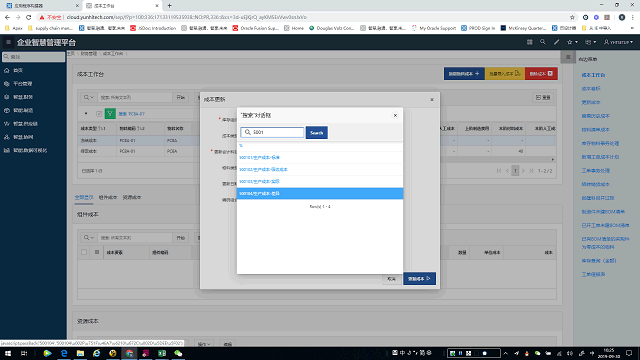
Task: Click the search field containing 5001
Action: click(272, 132)
